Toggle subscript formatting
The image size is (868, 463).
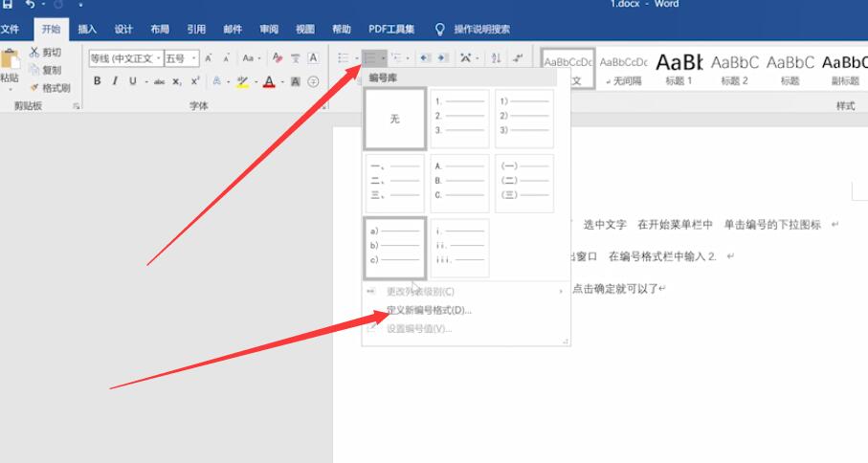click(177, 82)
